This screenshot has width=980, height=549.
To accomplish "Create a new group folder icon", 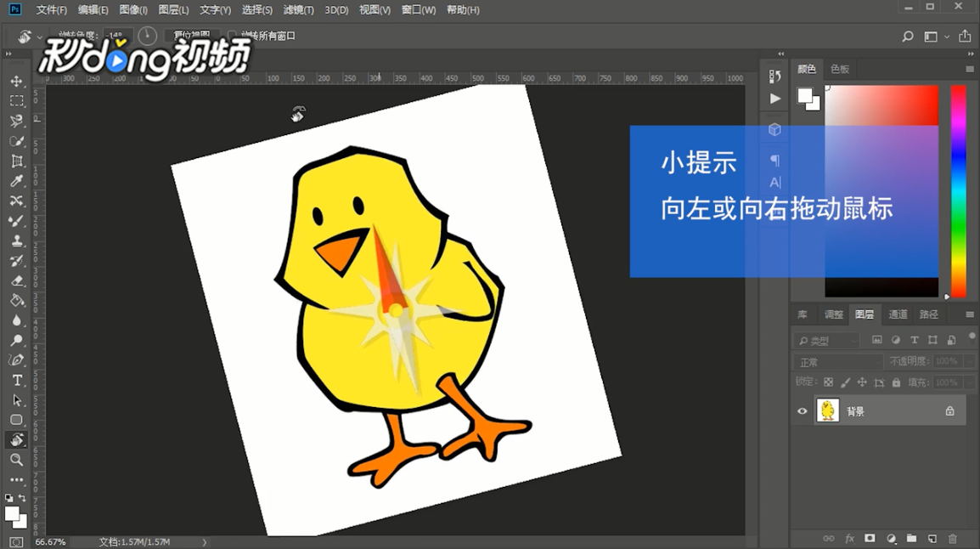I will coord(912,538).
